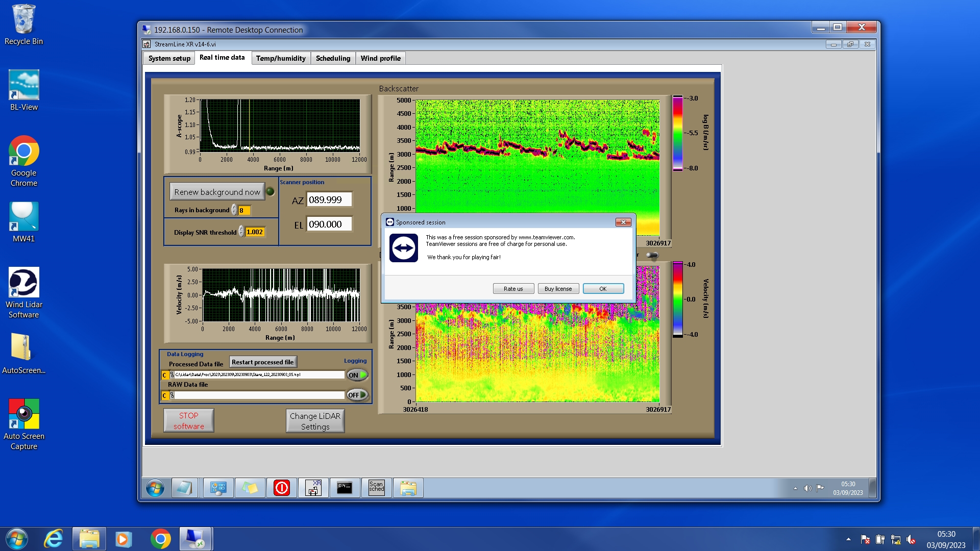Click the backscatter color scale bar
This screenshot has width=980, height=551.
[677, 133]
